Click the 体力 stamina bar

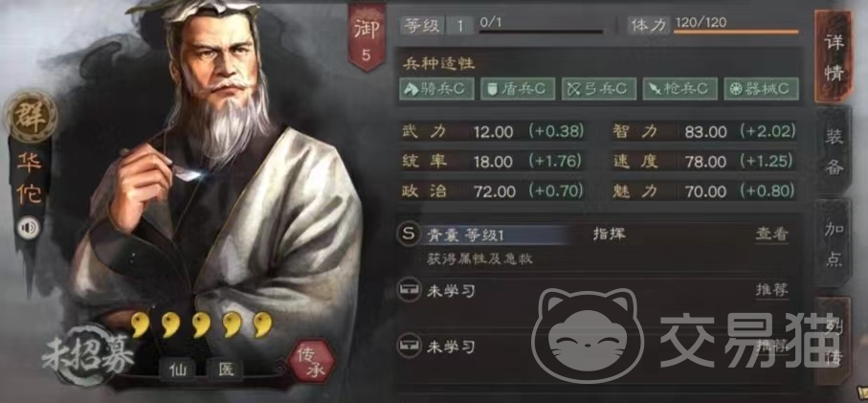point(736,32)
